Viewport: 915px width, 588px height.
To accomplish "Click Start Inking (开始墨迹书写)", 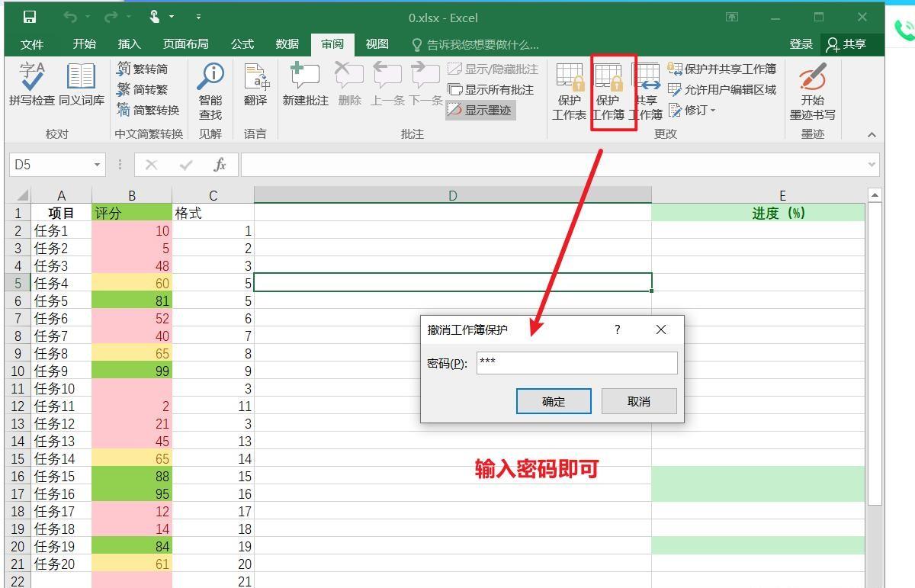I will (x=812, y=92).
